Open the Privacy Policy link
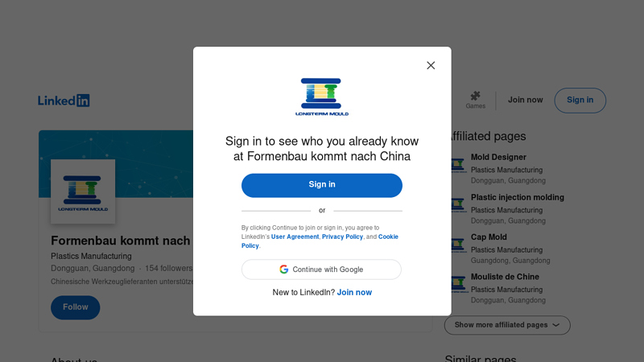This screenshot has height=362, width=644. 343,237
